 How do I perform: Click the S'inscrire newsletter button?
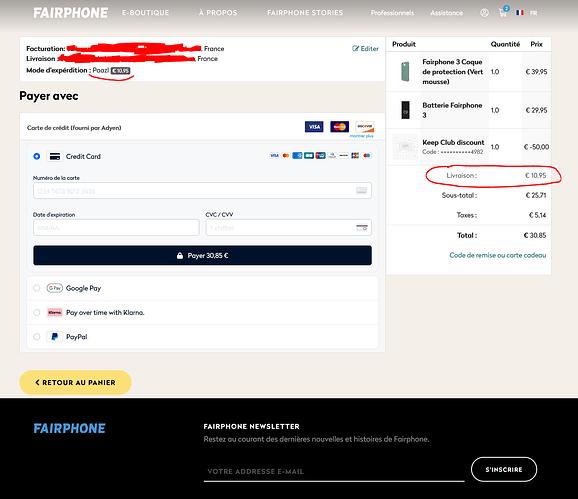(x=504, y=470)
